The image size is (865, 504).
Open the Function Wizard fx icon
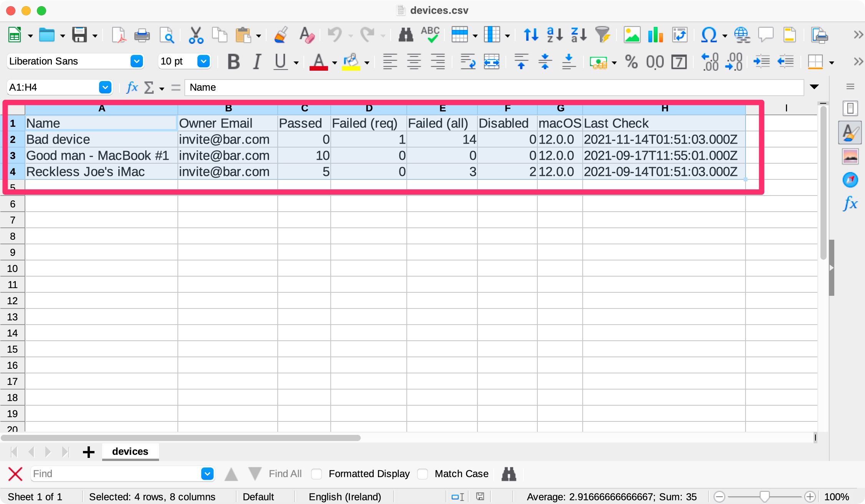pyautogui.click(x=132, y=87)
